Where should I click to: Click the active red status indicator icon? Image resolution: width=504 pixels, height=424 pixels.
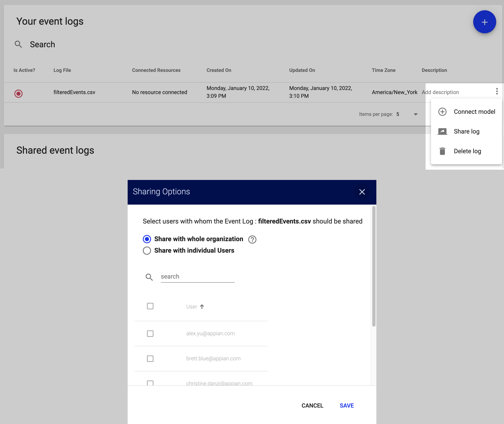click(x=18, y=93)
